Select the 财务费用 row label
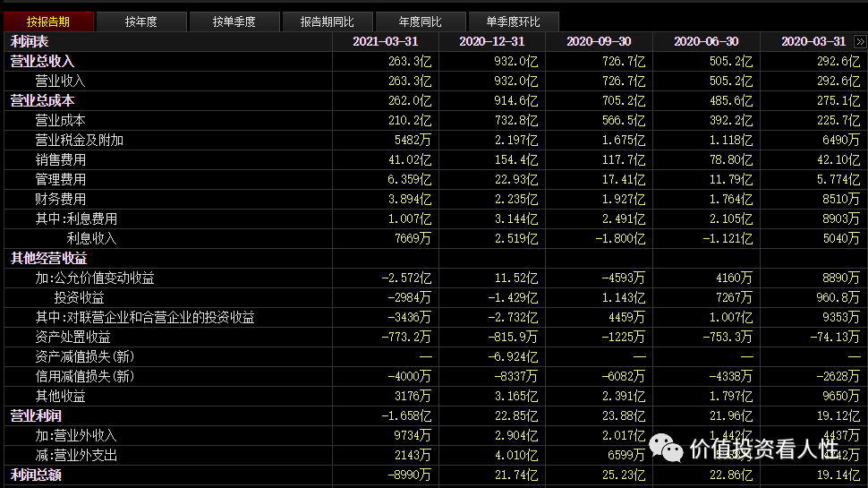868x488 pixels. (60, 200)
